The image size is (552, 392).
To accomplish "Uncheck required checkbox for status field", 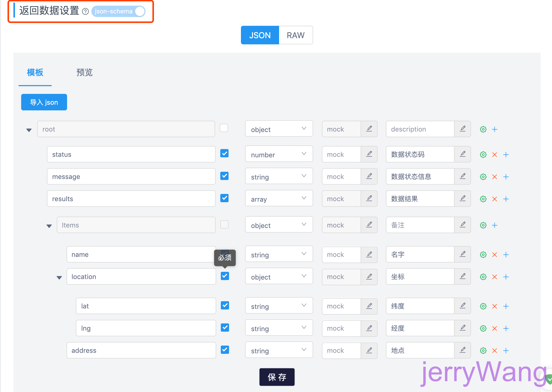I will point(224,153).
